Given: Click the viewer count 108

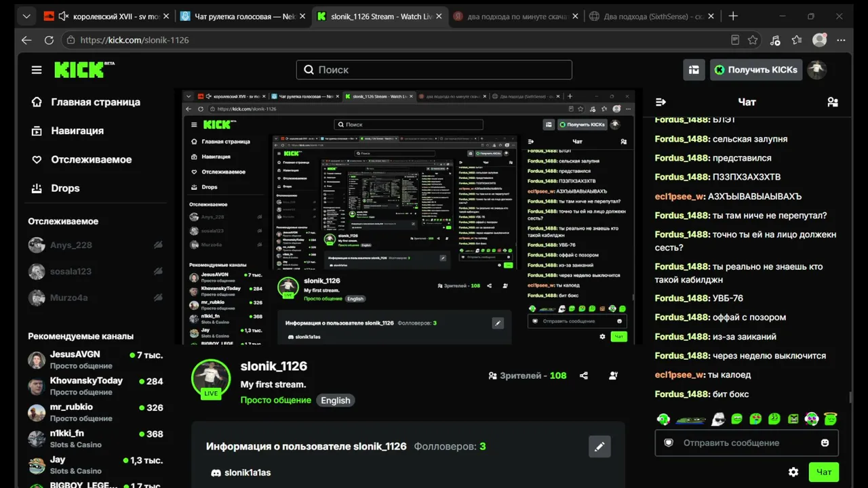Looking at the screenshot, I should coord(558,375).
